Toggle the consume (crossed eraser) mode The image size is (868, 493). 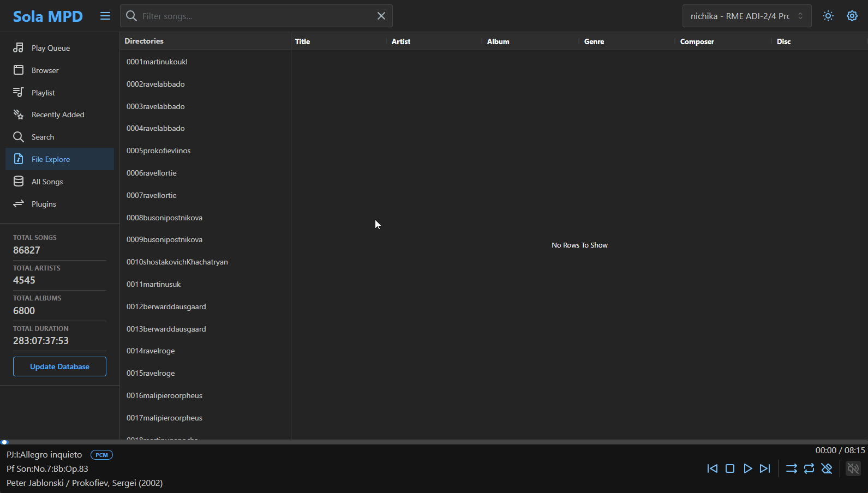click(x=827, y=468)
